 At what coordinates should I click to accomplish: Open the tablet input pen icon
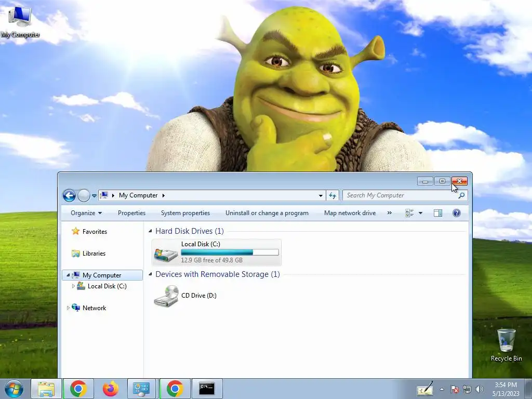(x=425, y=389)
